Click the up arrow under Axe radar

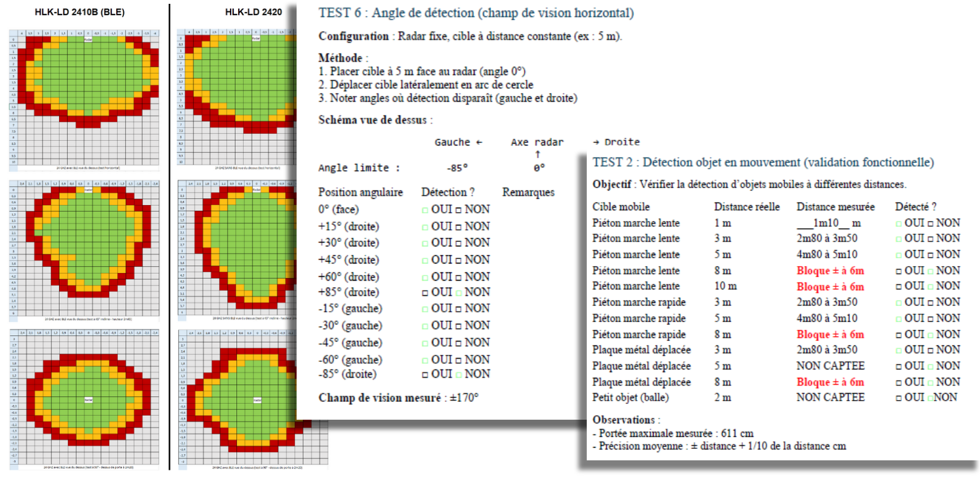click(537, 154)
